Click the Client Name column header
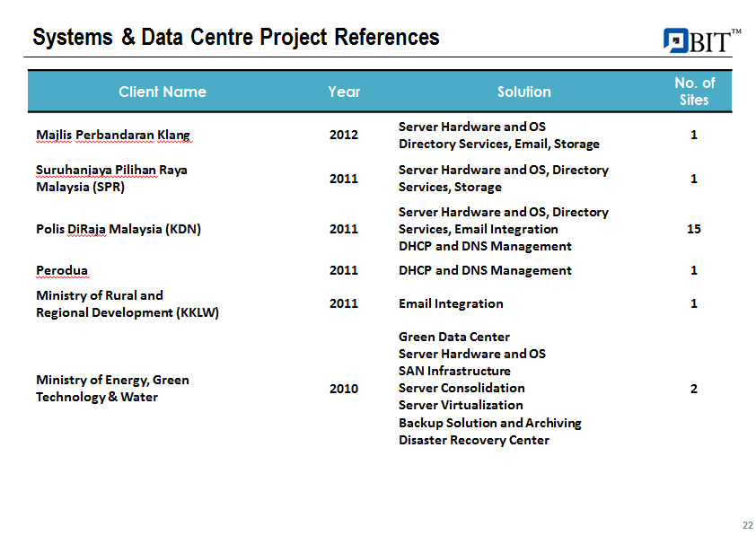 [163, 92]
